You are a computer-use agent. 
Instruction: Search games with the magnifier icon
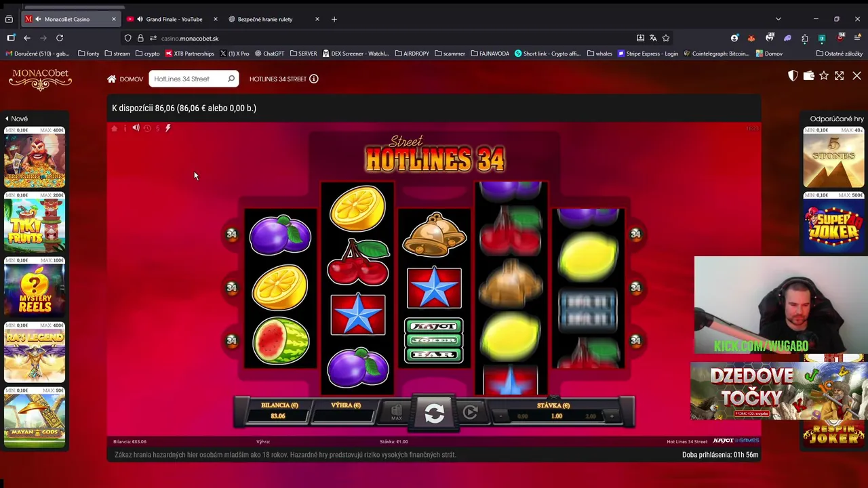(x=231, y=79)
